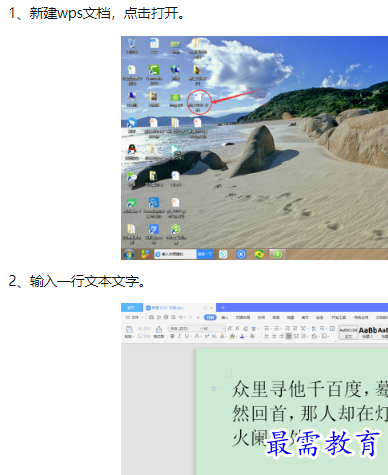The image size is (388, 475).
Task: Apply the 正文 style
Action: click(x=348, y=333)
